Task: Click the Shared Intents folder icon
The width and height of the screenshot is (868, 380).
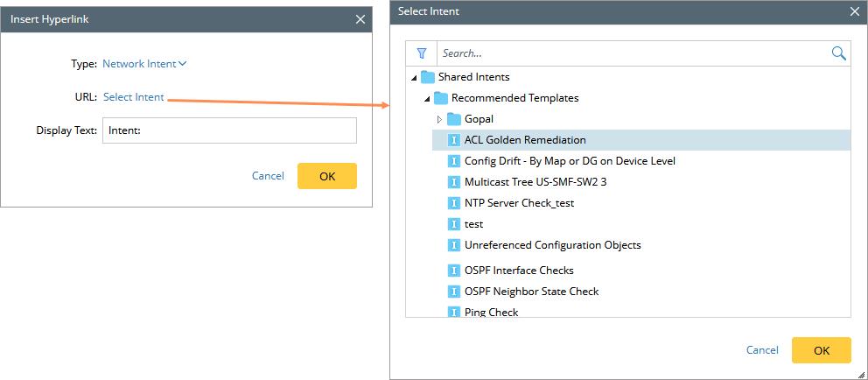Action: (x=428, y=77)
